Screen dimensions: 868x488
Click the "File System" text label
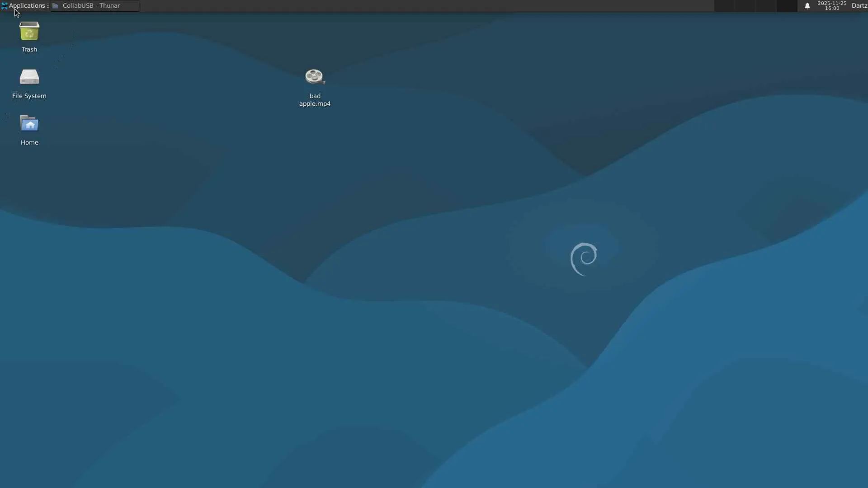point(29,96)
